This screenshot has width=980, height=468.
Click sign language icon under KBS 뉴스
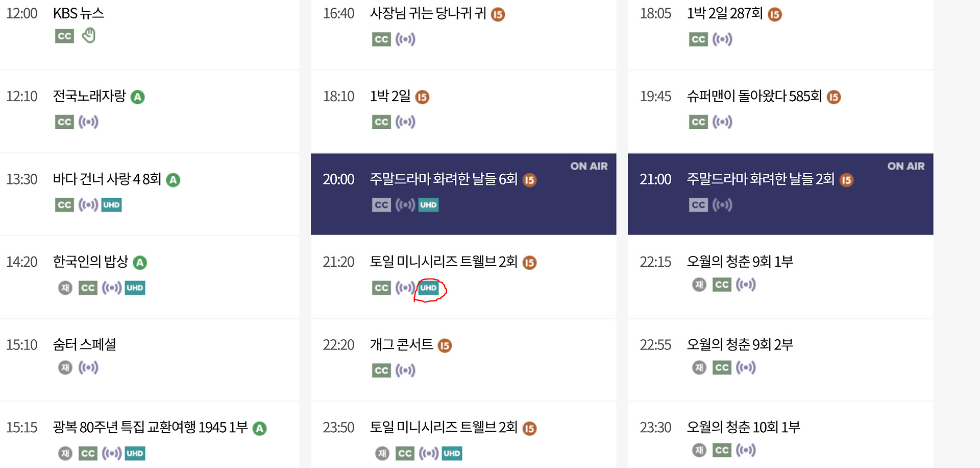(x=89, y=36)
